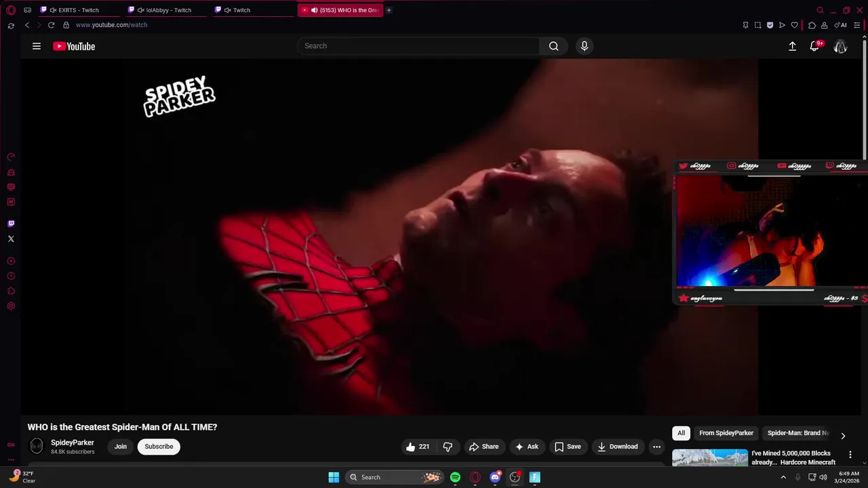Switch to the EXRTS - Twitch tab
This screenshot has width=868, height=488.
click(79, 10)
